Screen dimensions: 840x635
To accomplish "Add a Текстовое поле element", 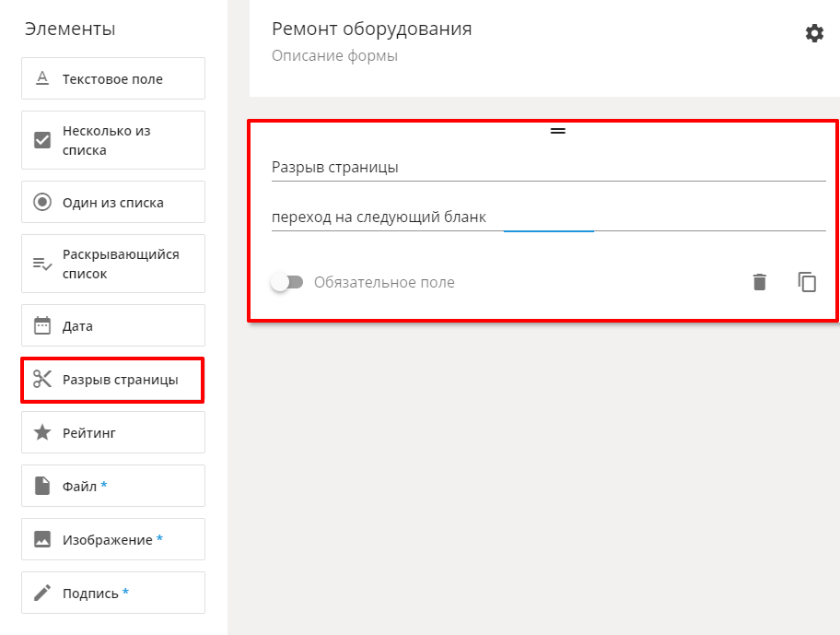I will point(113,78).
